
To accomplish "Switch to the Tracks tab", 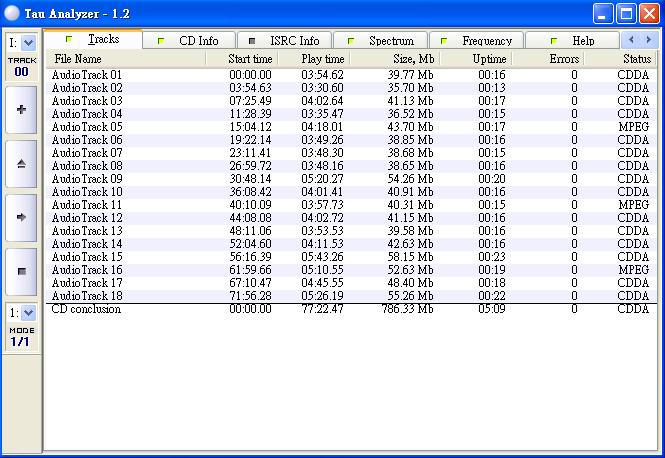I will [x=93, y=39].
